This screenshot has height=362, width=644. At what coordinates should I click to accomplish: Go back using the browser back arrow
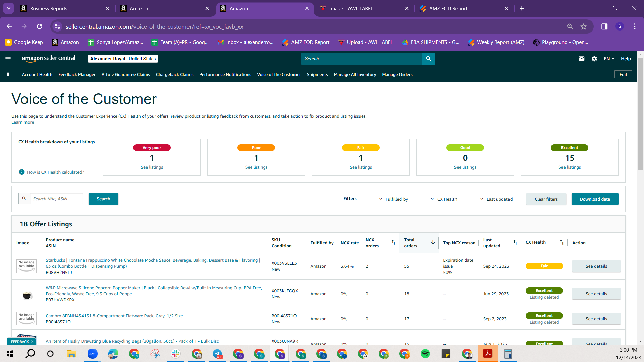[9, 26]
